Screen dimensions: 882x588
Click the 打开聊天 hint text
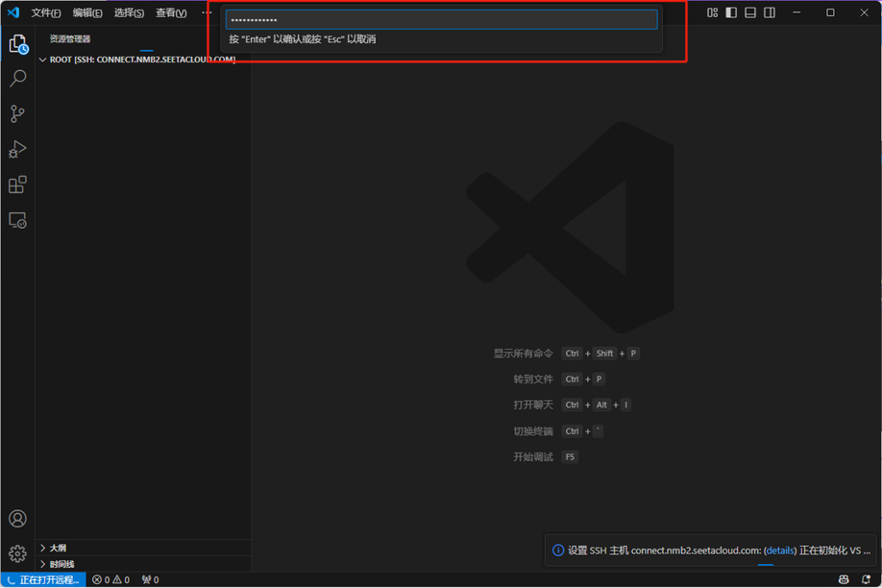coord(533,405)
